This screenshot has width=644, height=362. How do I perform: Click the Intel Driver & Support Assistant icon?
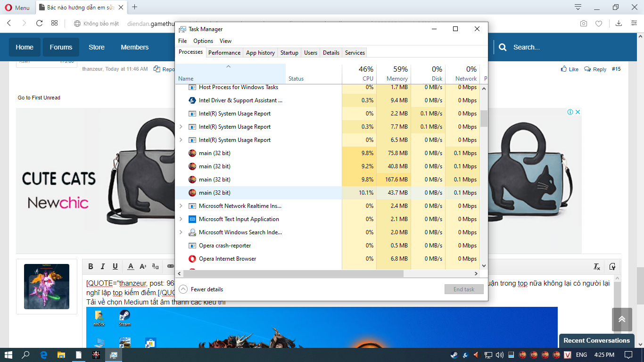click(192, 100)
